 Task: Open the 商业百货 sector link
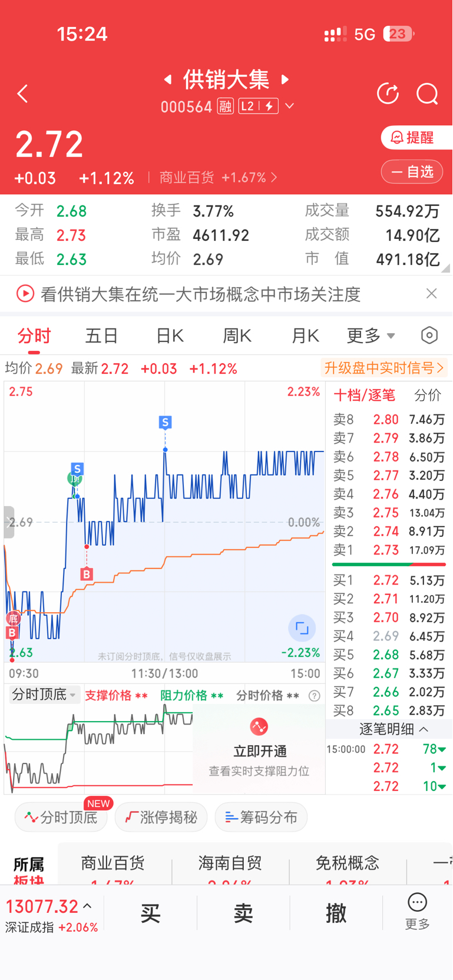click(x=218, y=178)
